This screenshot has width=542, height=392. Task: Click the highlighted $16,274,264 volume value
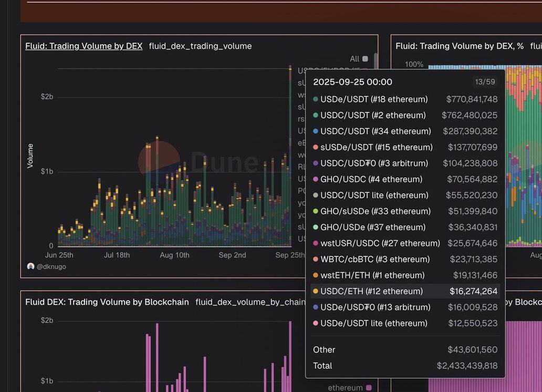tap(474, 291)
